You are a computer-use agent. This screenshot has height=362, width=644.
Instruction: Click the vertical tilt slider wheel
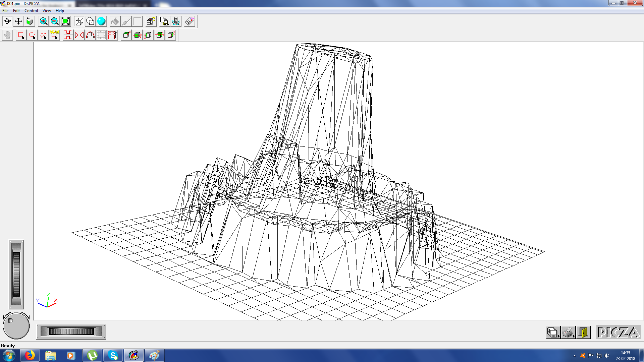coord(16,274)
